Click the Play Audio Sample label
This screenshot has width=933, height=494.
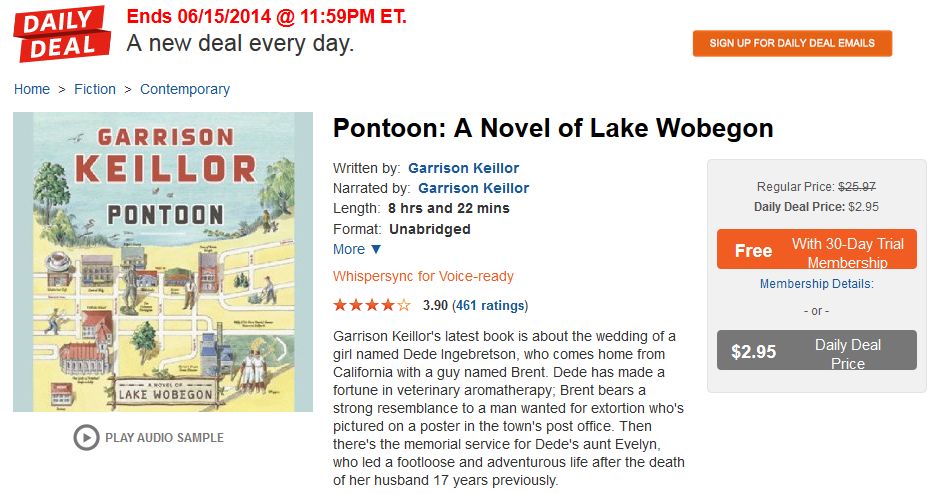point(164,437)
